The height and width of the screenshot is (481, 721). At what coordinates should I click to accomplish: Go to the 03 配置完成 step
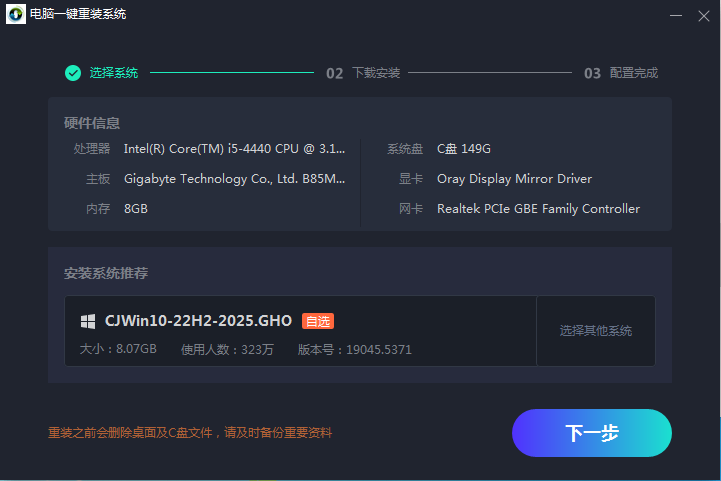[621, 73]
